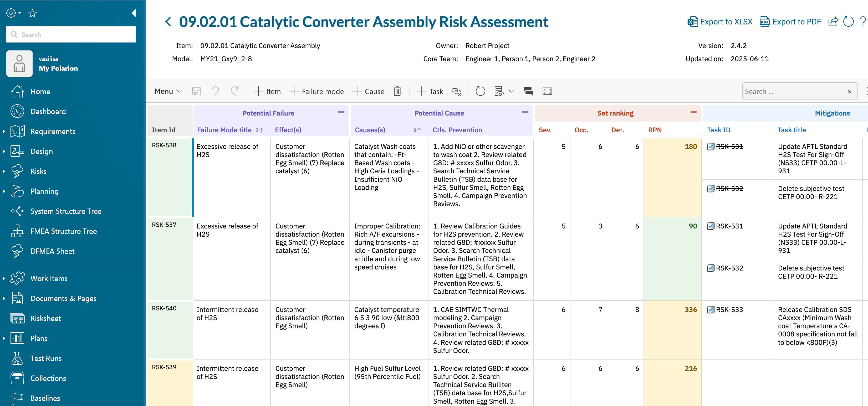Add a new Item
Screen dimensions: 868x406
click(x=267, y=91)
